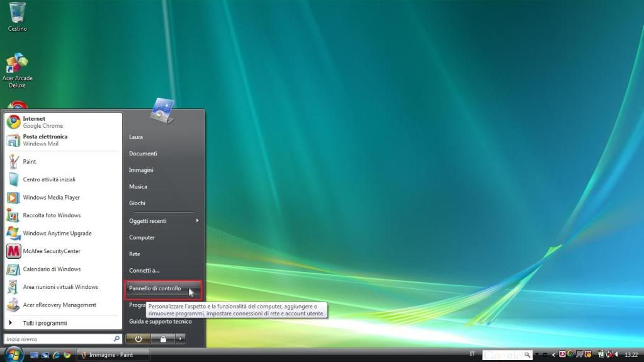The image size is (644, 362).
Task: Launch Windows Media Player
Action: [x=63, y=197]
